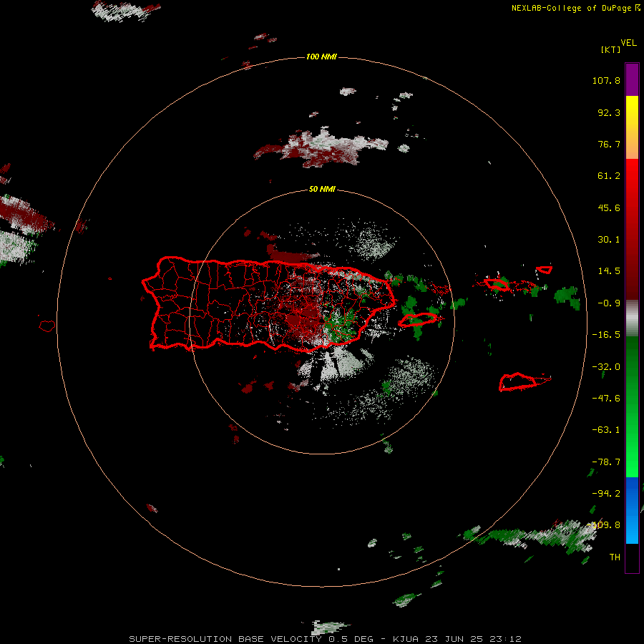The height and width of the screenshot is (644, 644).
Task: Click the blue segment of the color bar
Action: pos(632,510)
